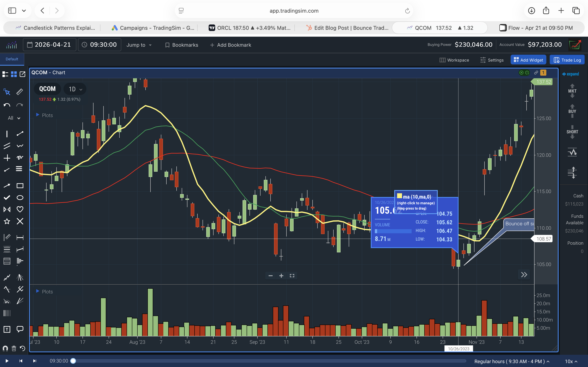
Task: Select the trend line drawing tool
Action: (20, 134)
